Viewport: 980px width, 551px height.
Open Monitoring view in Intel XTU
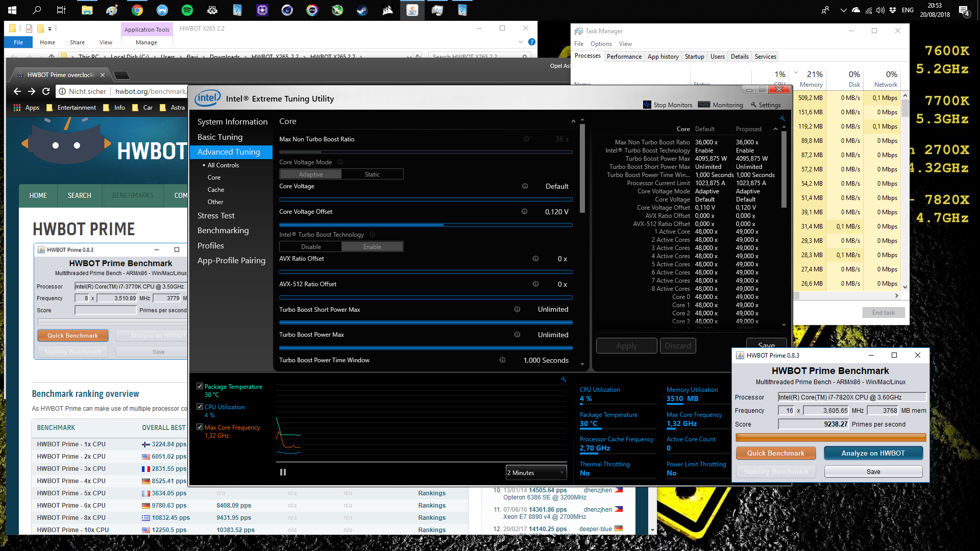click(720, 105)
